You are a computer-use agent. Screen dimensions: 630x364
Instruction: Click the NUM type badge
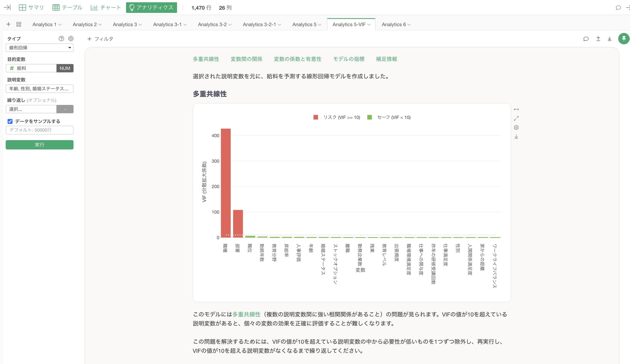pos(65,68)
